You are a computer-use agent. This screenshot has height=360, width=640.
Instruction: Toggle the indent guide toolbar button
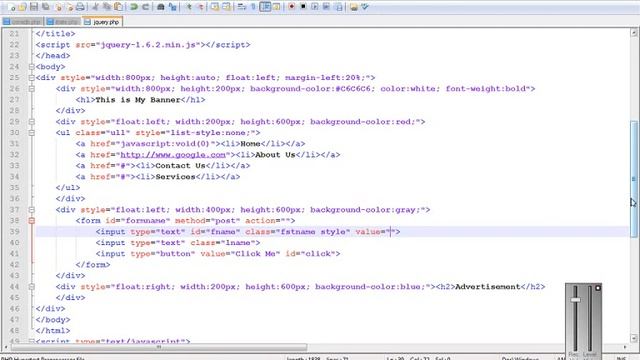click(x=265, y=7)
